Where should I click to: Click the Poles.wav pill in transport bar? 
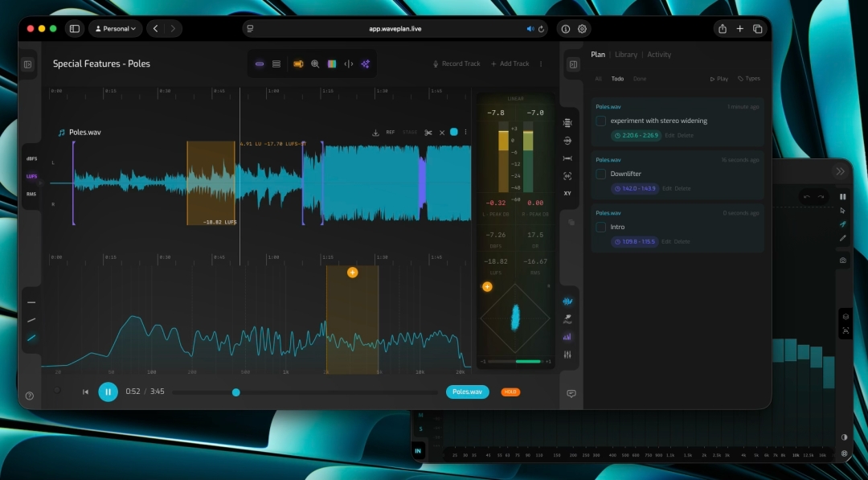click(467, 392)
